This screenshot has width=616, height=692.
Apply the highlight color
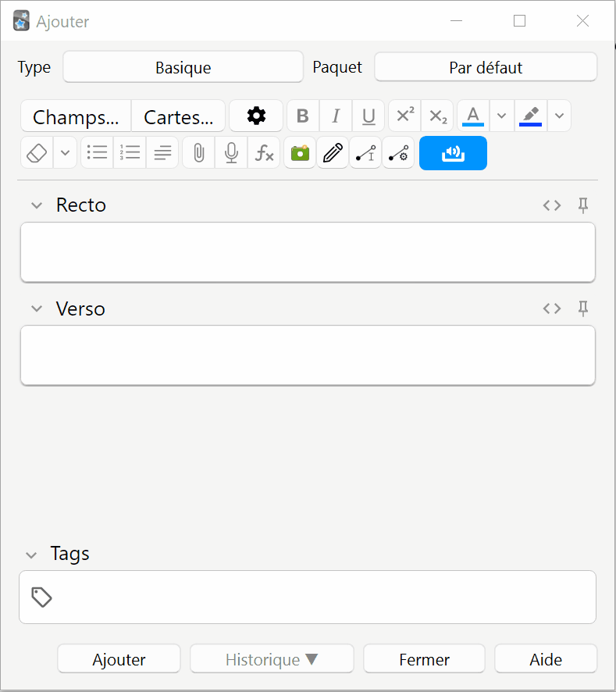pos(530,116)
